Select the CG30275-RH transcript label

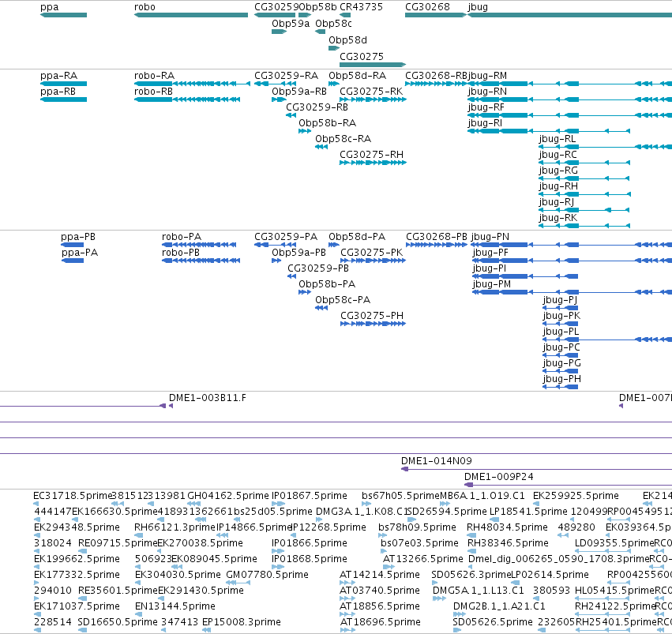tap(372, 155)
